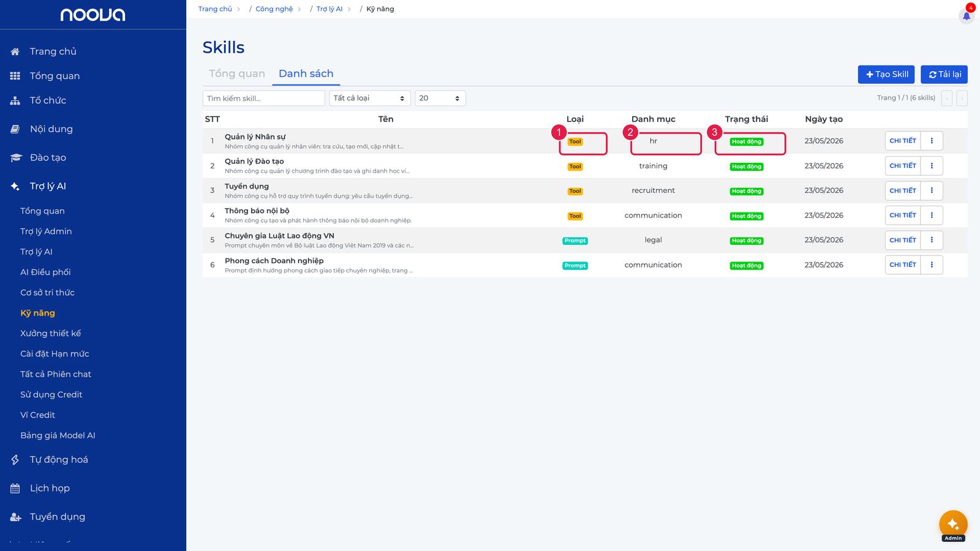Image resolution: width=980 pixels, height=551 pixels.
Task: Open CHI TIẾT for Chuyên gia Luật Lao động VN
Action: coord(903,240)
